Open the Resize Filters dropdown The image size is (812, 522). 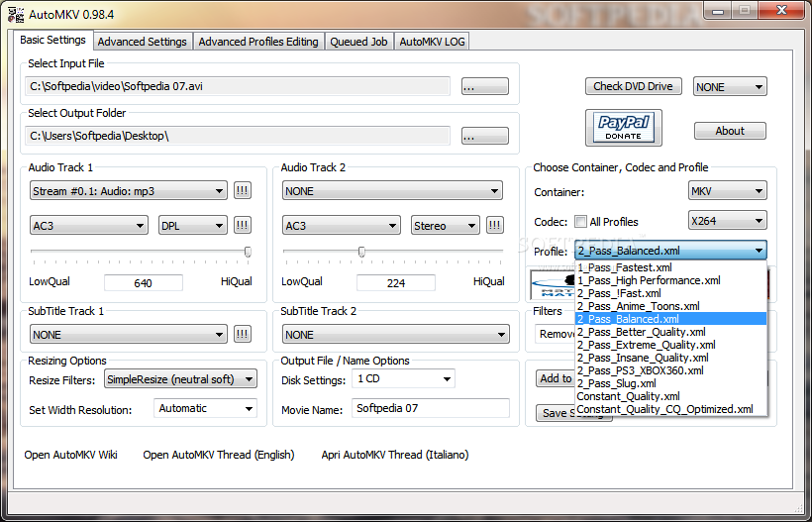(x=180, y=379)
